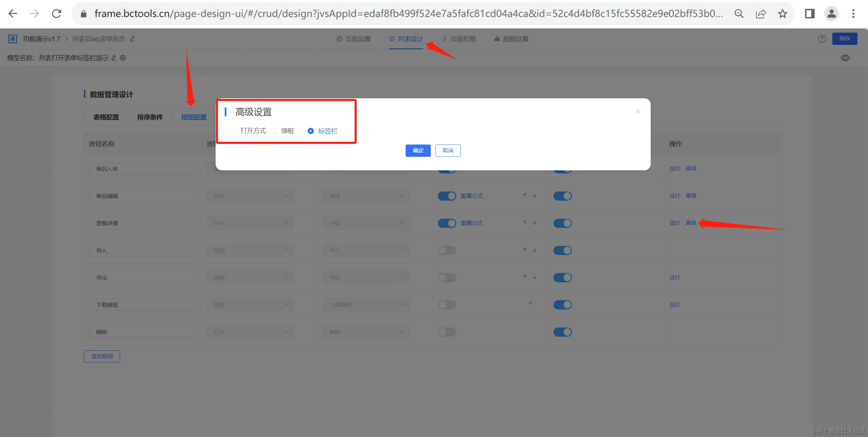Select the 弹框 radio option
868x437 pixels.
coord(274,131)
